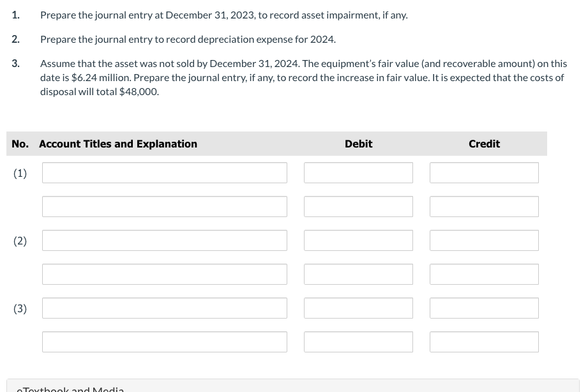Screen dimensions: 581x392
Task: Click the second Credit field of entry (3)
Action: [x=484, y=342]
